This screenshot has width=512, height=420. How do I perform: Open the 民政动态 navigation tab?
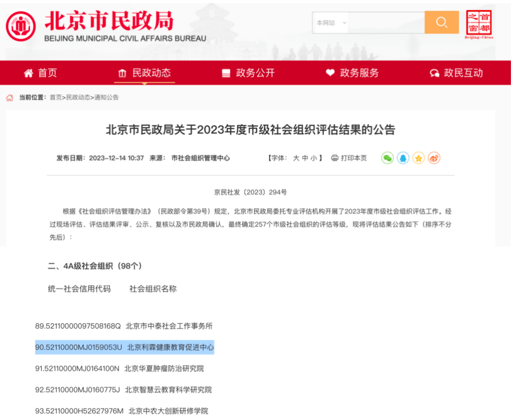click(x=145, y=73)
